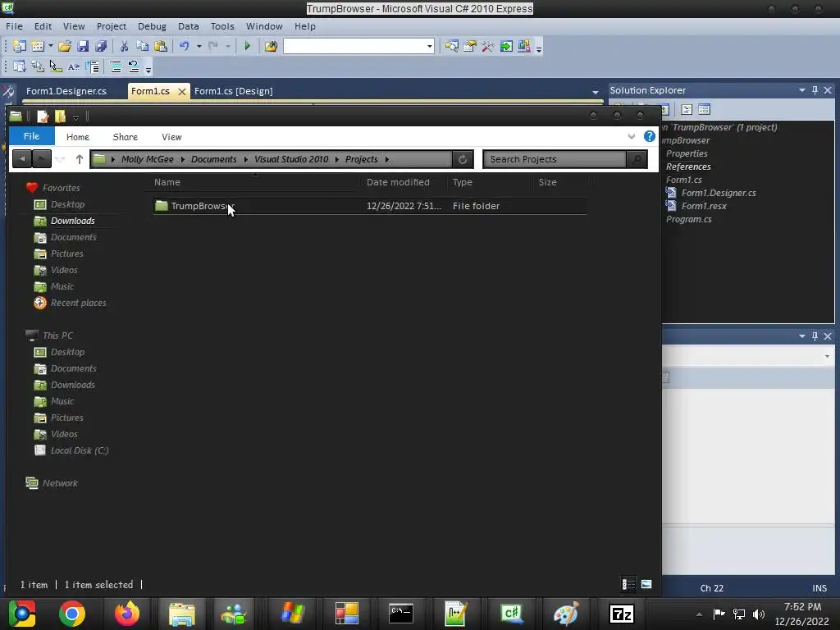Viewport: 840px width, 630px height.
Task: Expand the File Explorer ribbon chevron
Action: (x=632, y=137)
